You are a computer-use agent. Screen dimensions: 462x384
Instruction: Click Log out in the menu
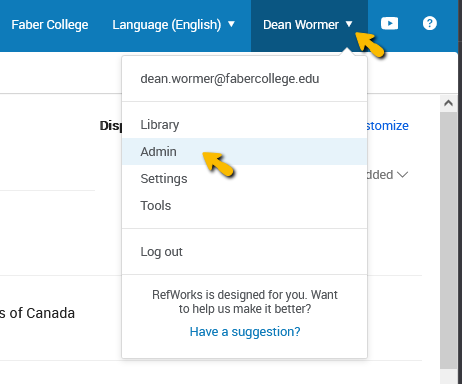click(245, 252)
